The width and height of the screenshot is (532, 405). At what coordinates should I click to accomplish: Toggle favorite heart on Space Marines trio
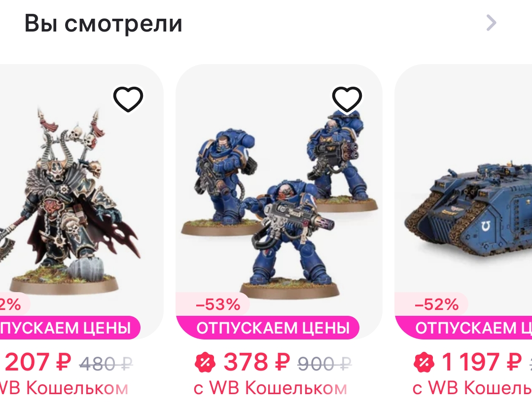tap(347, 99)
